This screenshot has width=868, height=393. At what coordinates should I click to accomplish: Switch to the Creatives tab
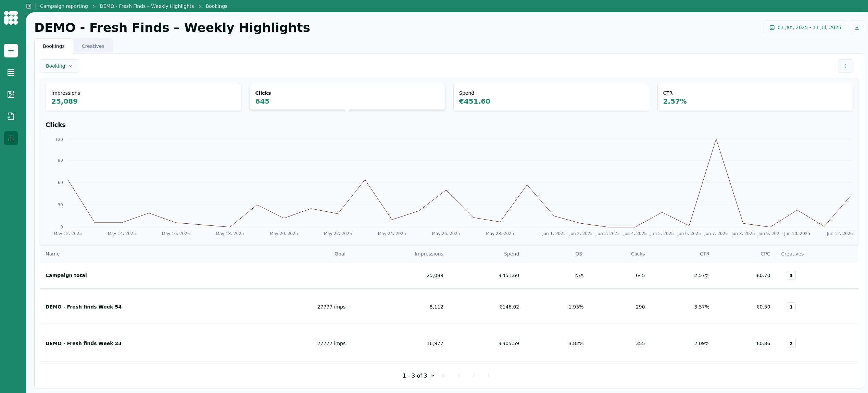pyautogui.click(x=93, y=46)
